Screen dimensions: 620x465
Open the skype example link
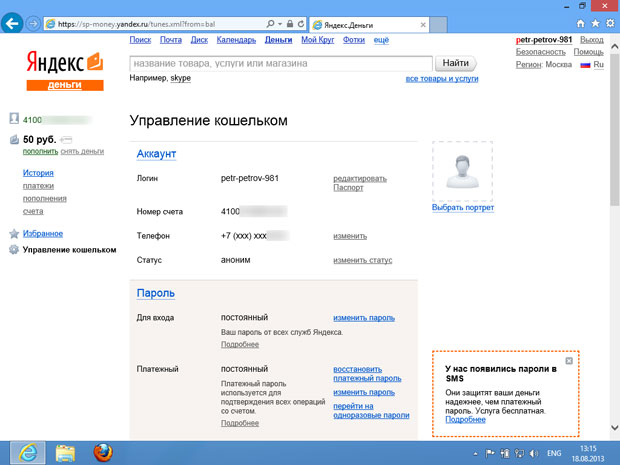click(180, 78)
